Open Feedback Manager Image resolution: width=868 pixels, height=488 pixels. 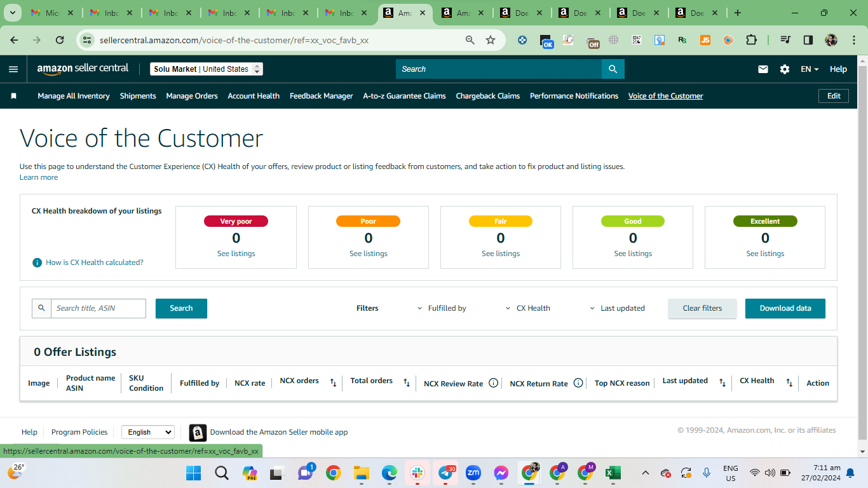pos(322,96)
